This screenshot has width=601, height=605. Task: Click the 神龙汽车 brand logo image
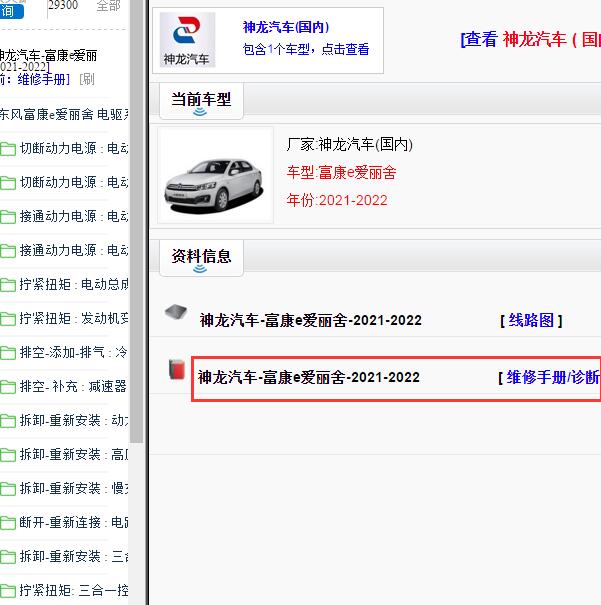point(187,40)
